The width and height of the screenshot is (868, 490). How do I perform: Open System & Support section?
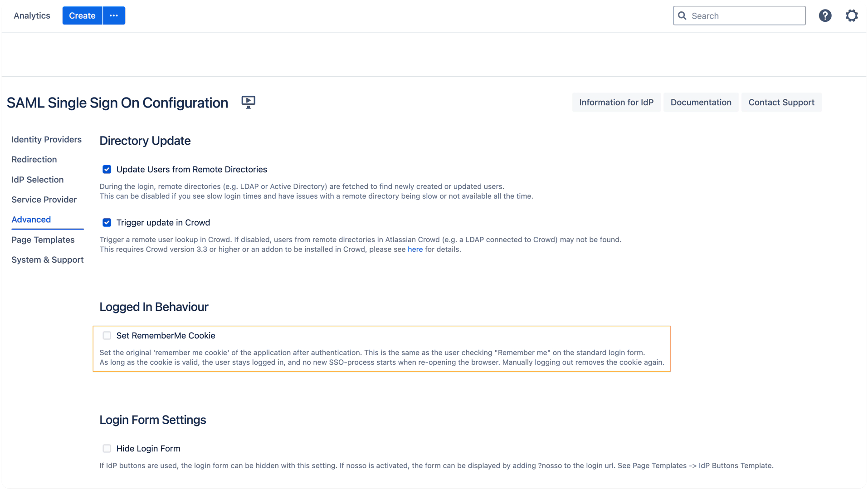[48, 260]
